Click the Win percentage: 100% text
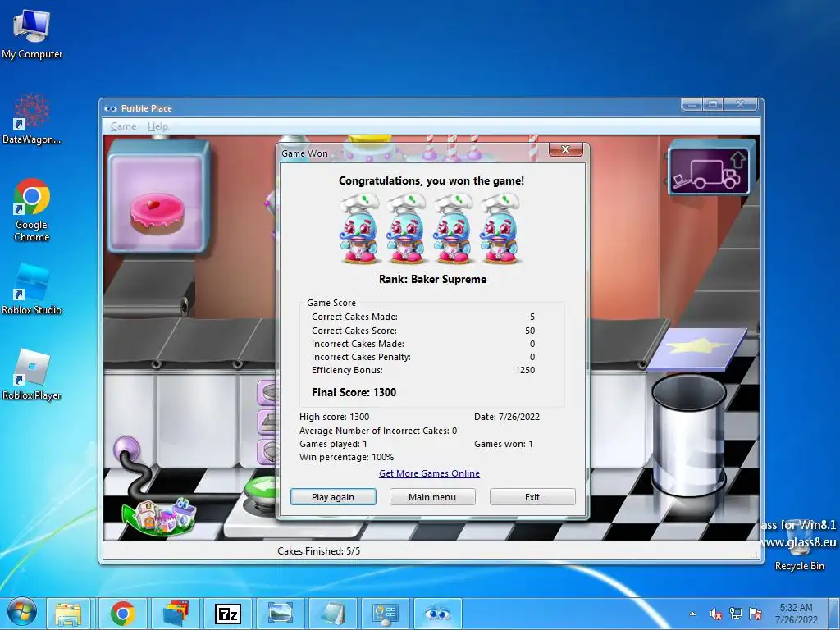This screenshot has height=630, width=840. coord(347,457)
